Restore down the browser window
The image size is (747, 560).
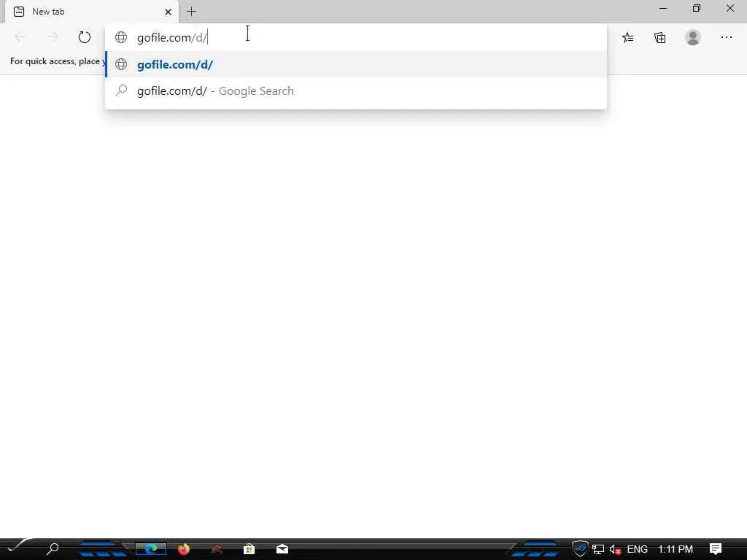coord(697,8)
